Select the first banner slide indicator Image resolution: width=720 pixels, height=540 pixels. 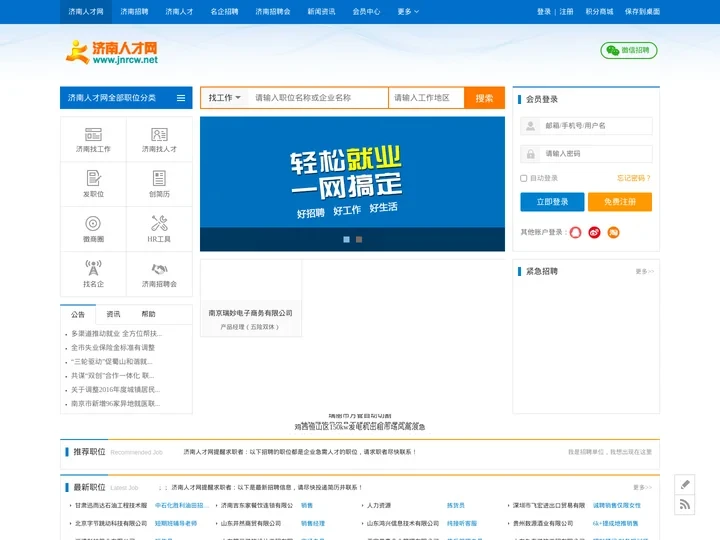(346, 239)
